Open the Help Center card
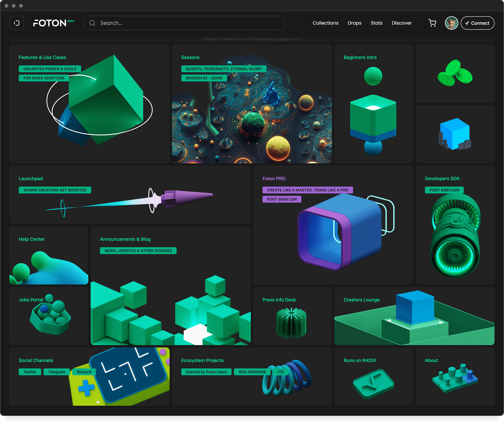Image resolution: width=504 pixels, height=424 pixels. 49,255
